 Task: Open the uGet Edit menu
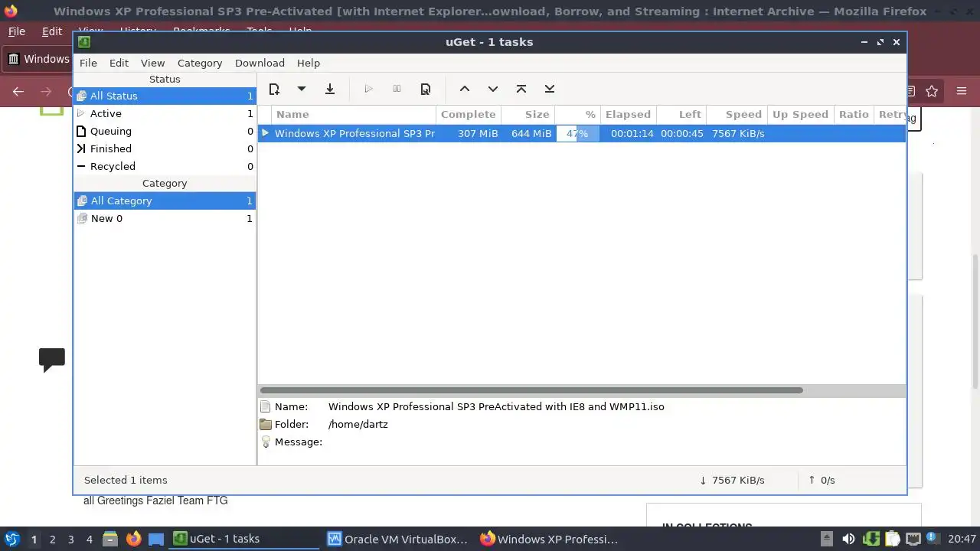tap(119, 63)
